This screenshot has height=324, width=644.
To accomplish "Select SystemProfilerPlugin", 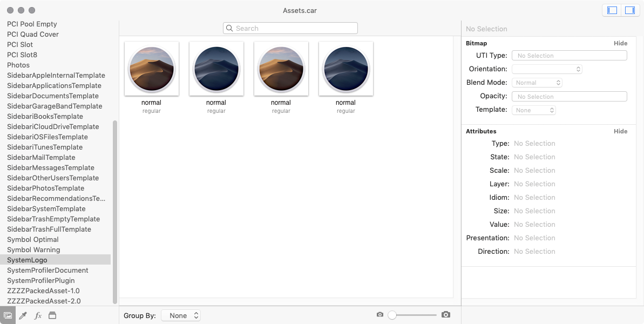I will (x=40, y=280).
